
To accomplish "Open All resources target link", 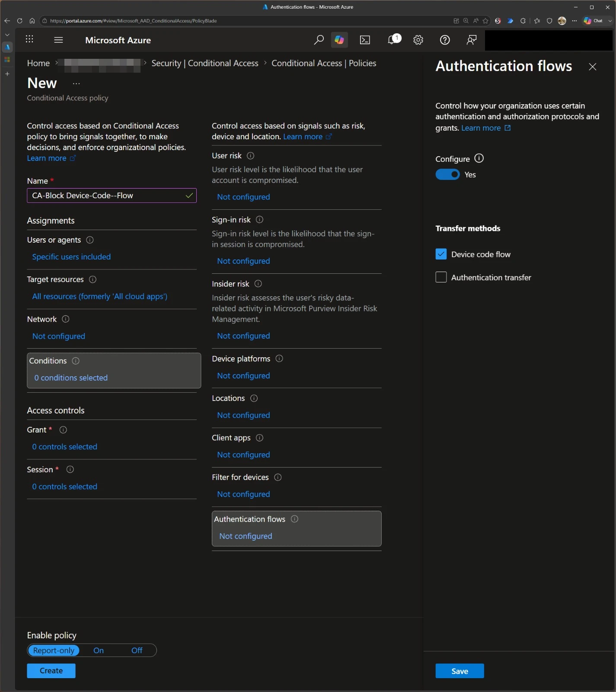I will point(100,297).
